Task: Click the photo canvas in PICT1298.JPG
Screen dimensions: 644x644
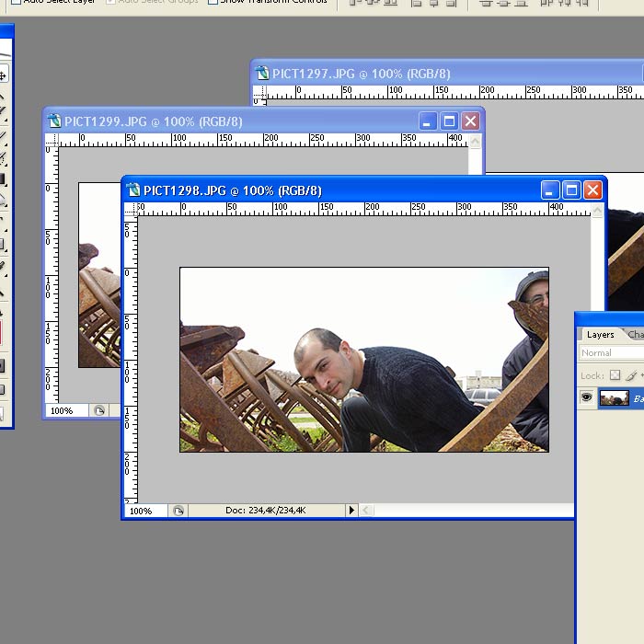Action: [x=364, y=360]
